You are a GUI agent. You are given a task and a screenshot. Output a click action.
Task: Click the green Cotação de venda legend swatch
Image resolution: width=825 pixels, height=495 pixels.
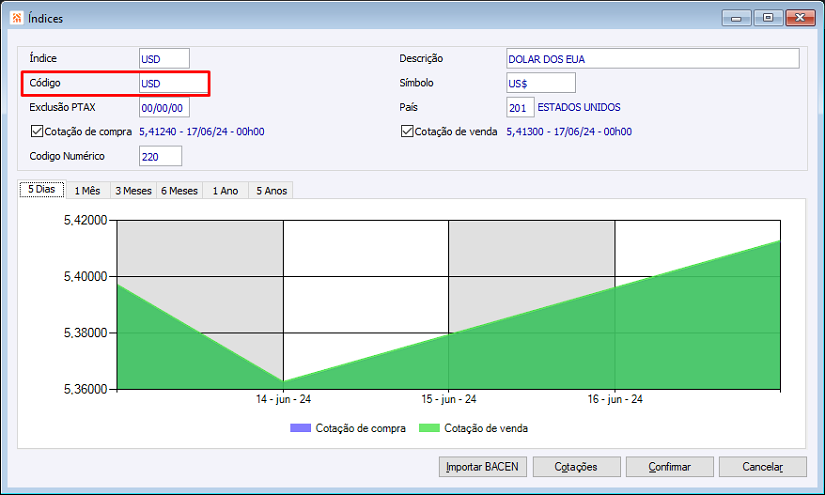coord(429,428)
